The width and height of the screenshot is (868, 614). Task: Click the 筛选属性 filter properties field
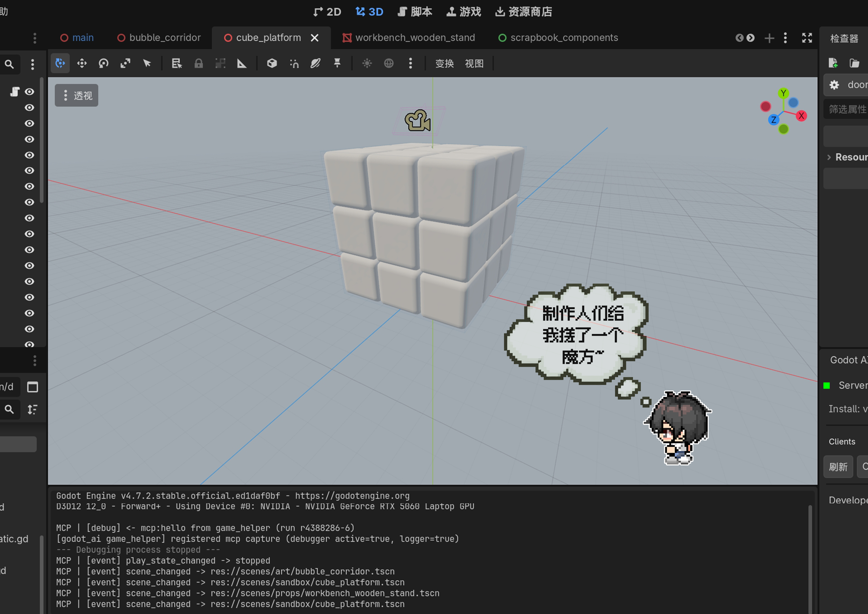(x=846, y=109)
